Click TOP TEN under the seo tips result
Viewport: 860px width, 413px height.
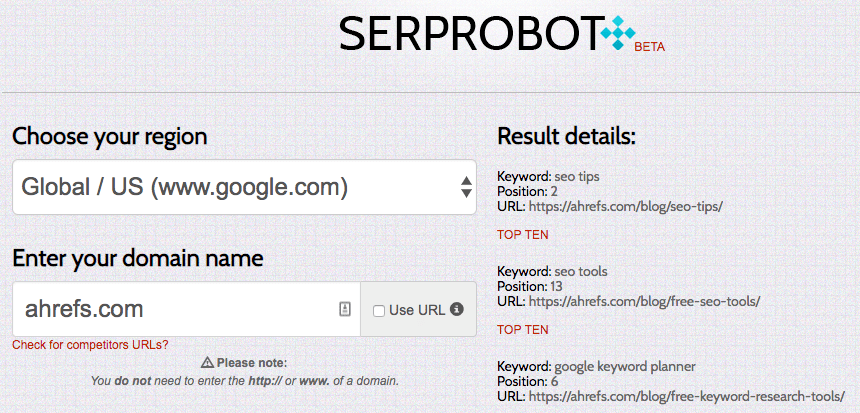[x=522, y=235]
